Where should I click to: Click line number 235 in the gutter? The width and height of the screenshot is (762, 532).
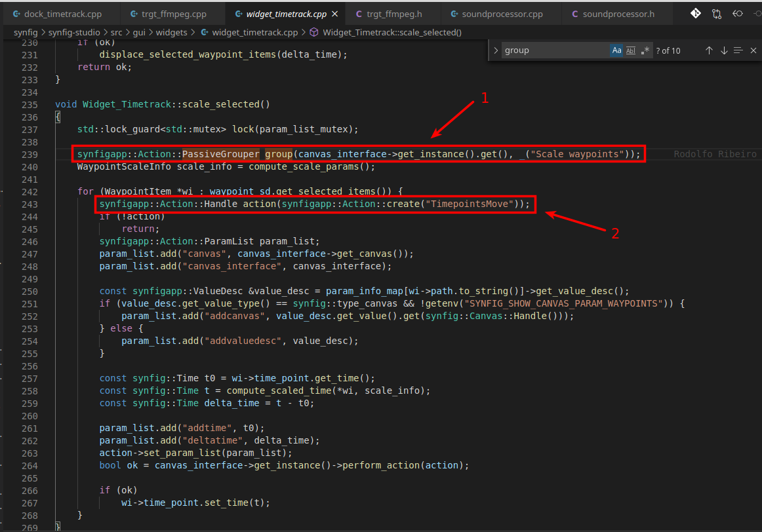[x=30, y=105]
